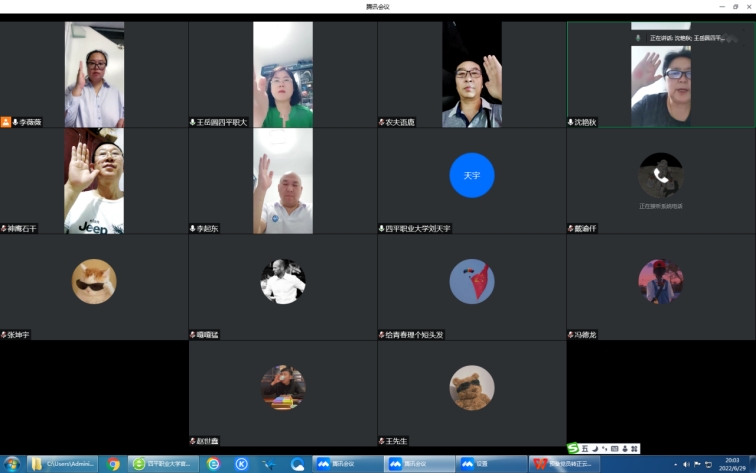Select the video of the woman in green
756x473 pixels.
pos(283,74)
